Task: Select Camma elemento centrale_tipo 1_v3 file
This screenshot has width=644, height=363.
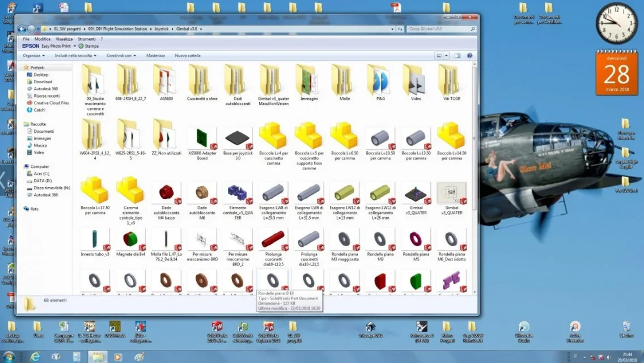Action: click(x=130, y=201)
